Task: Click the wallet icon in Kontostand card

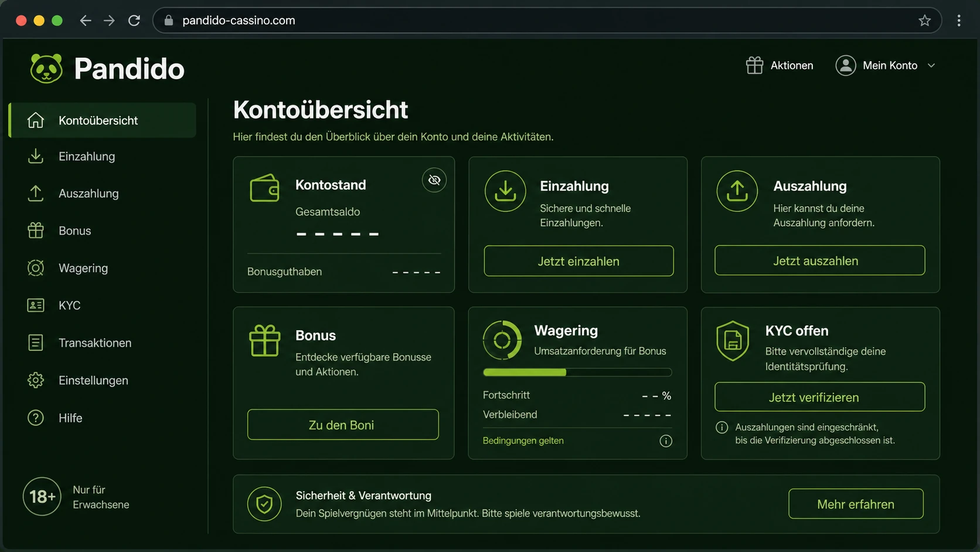Action: click(x=264, y=188)
